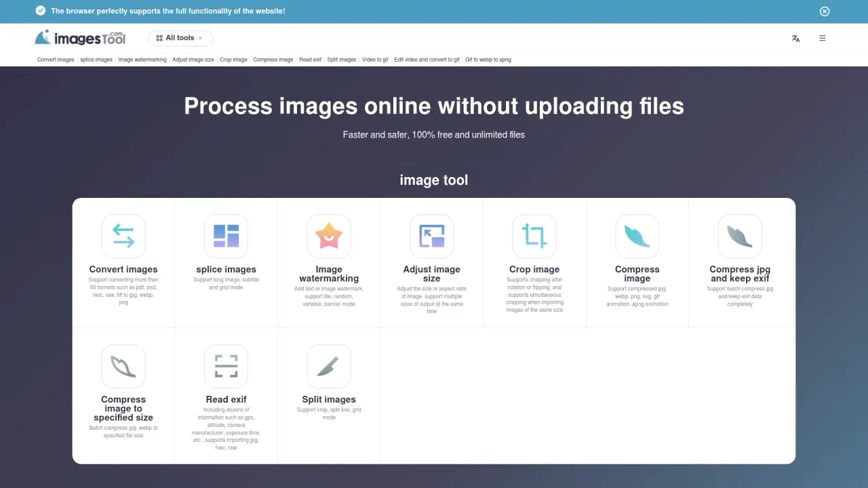868x488 pixels.
Task: Open the splice images tool icon
Action: coord(226,236)
